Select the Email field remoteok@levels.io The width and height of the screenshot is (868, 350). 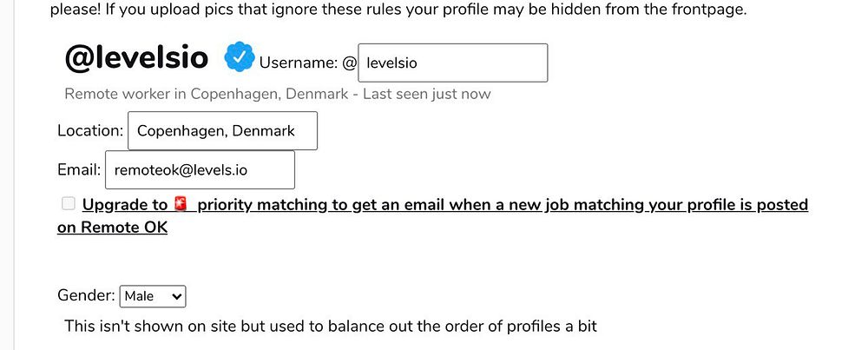[x=200, y=170]
